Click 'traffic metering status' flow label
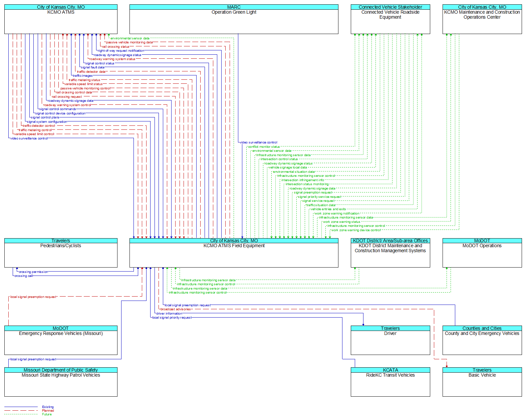 84,80
